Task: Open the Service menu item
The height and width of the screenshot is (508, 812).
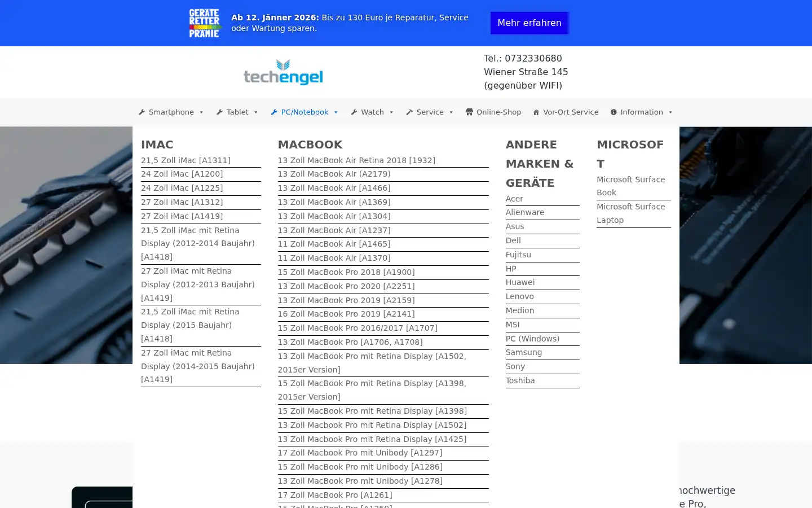Action: pyautogui.click(x=430, y=112)
